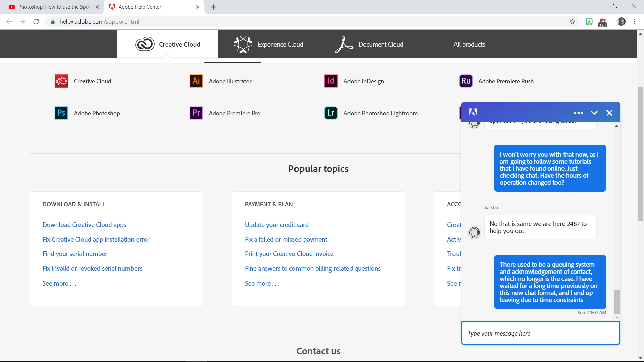This screenshot has width=644, height=362.
Task: Open Update your credit card link
Action: coord(276,225)
